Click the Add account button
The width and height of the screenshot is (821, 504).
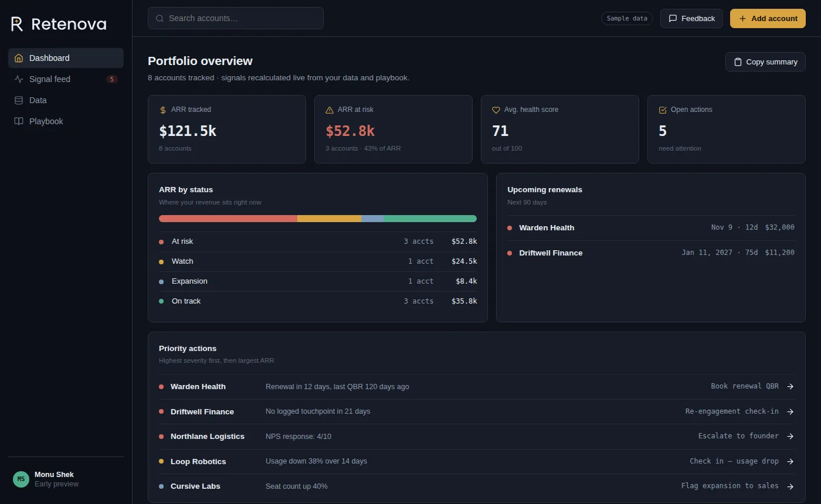(x=768, y=18)
